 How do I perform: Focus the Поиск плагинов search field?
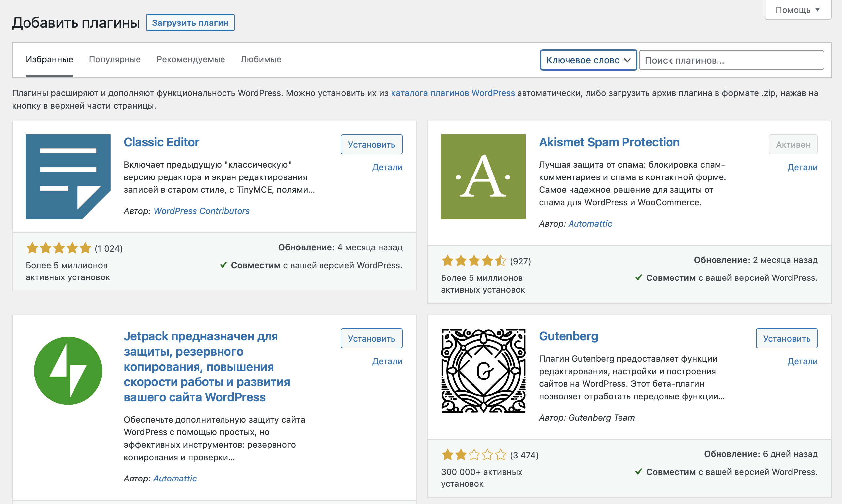732,60
